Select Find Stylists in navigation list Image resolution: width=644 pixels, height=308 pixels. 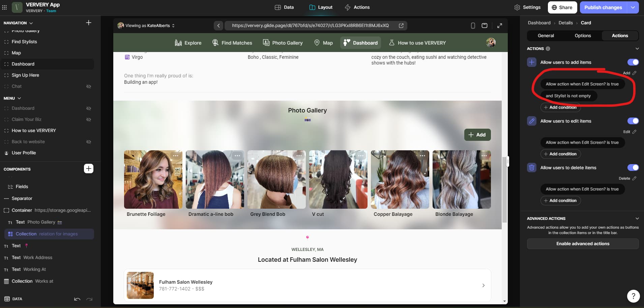point(24,42)
